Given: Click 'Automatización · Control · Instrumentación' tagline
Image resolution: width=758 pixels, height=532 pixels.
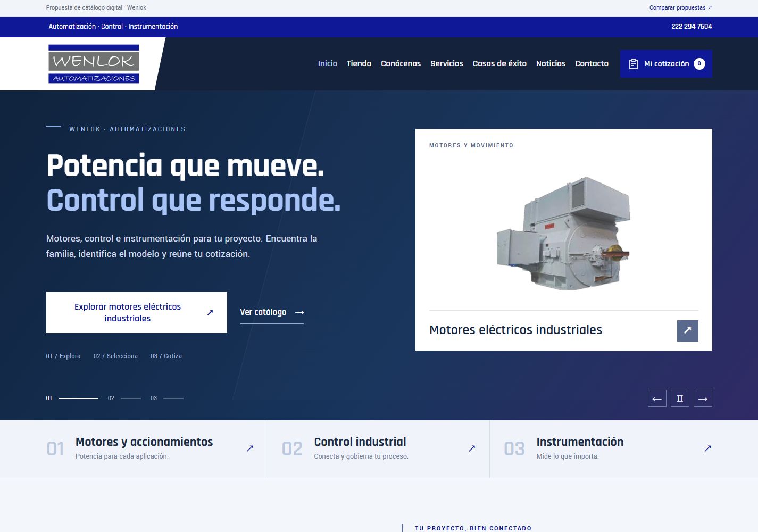Looking at the screenshot, I should coord(113,26).
